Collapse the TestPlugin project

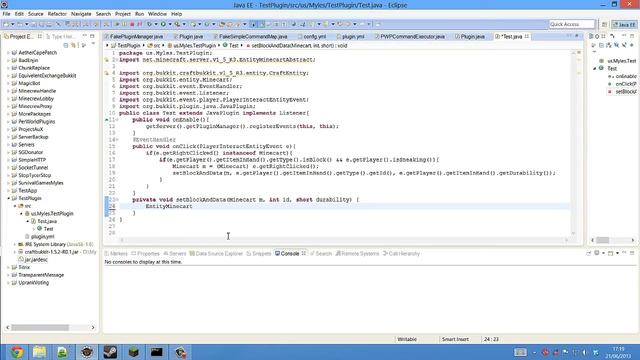(8, 198)
